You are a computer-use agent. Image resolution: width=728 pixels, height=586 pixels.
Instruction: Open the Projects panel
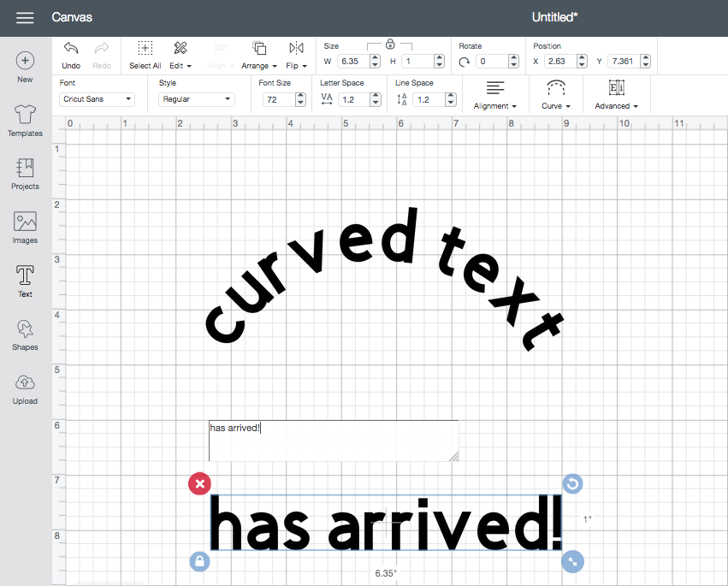pos(25,174)
